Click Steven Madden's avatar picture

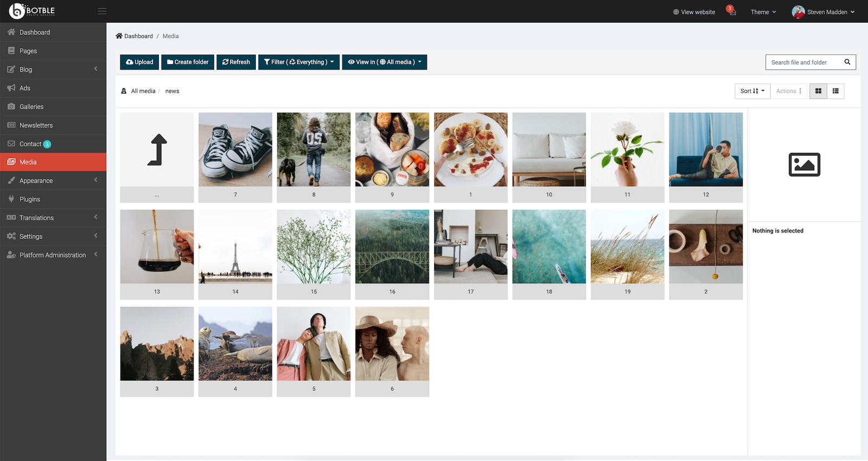point(798,12)
